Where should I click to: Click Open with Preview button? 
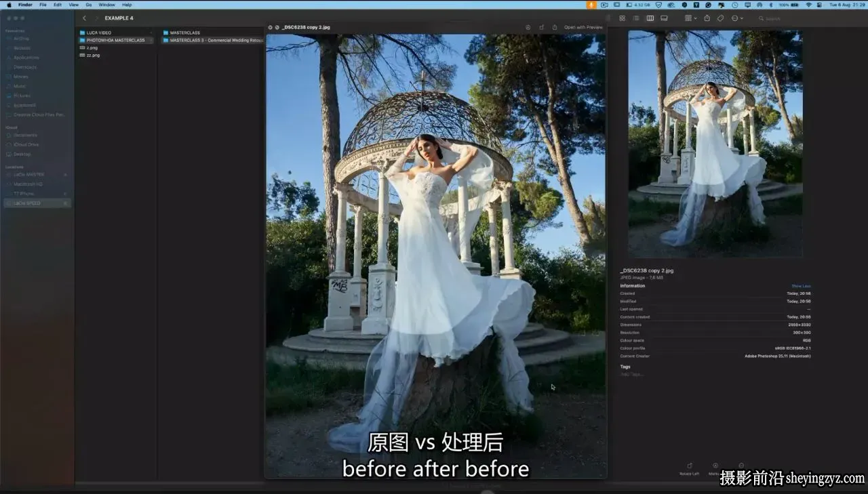click(583, 27)
